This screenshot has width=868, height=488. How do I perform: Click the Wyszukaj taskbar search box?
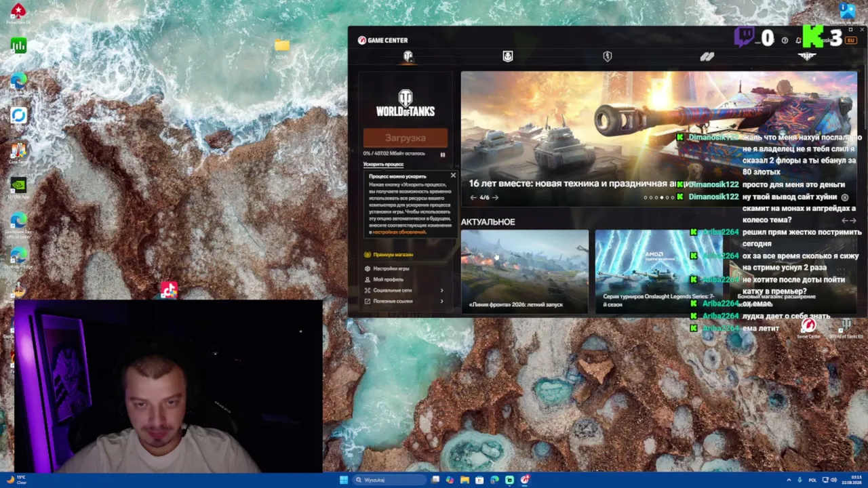[390, 480]
